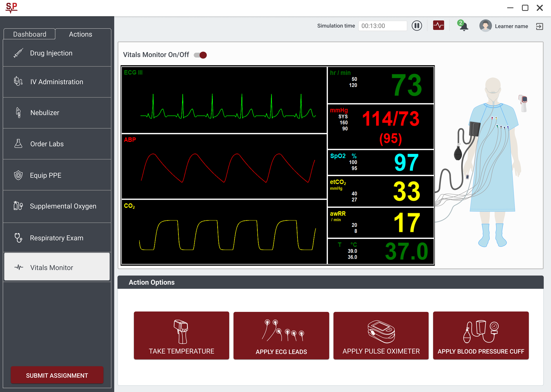Click the Simulation time label
Viewport: 551px width, 392px height.
click(x=336, y=26)
